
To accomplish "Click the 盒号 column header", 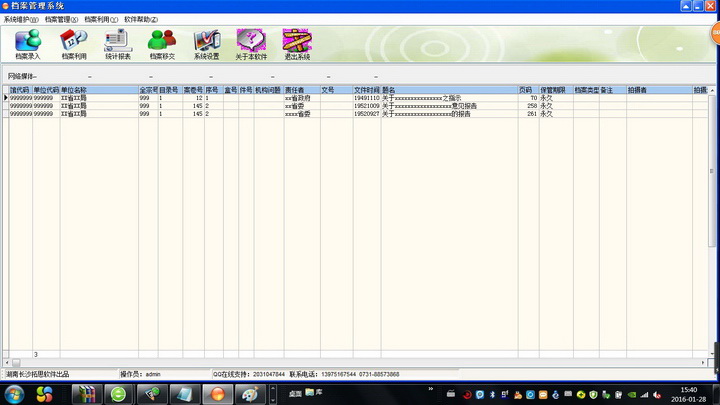I will click(x=231, y=90).
